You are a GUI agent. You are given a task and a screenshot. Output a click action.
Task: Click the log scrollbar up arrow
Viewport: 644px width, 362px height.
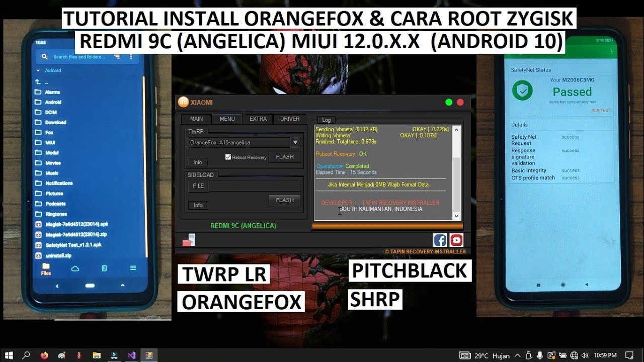point(456,130)
